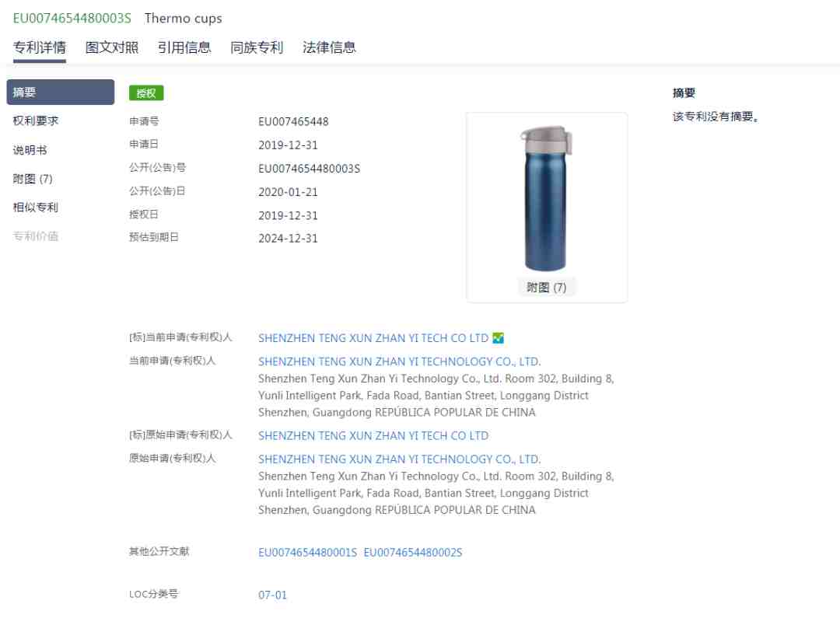
Task: Open current standardized applicant SHENZHEN TENG XUN ZHAN YI TECH CO LTD
Action: (x=373, y=338)
